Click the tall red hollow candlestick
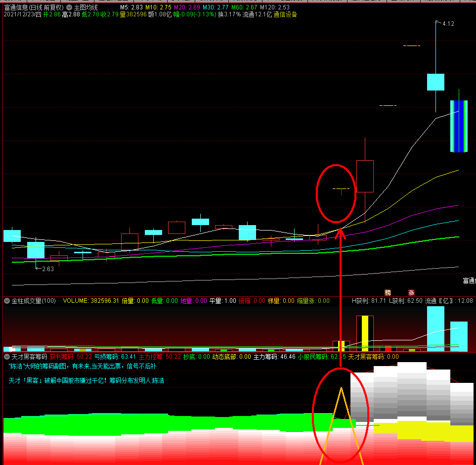Viewport: 476px width, 465px height. (365, 176)
